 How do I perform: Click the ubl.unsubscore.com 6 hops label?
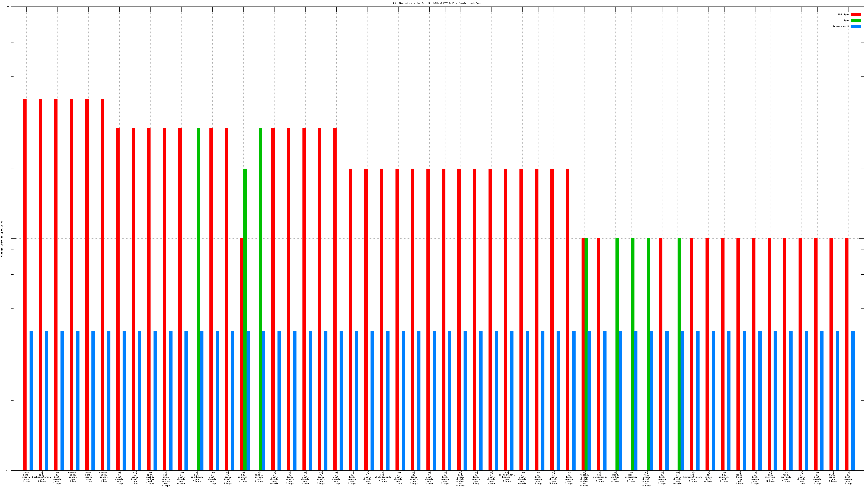600,477
